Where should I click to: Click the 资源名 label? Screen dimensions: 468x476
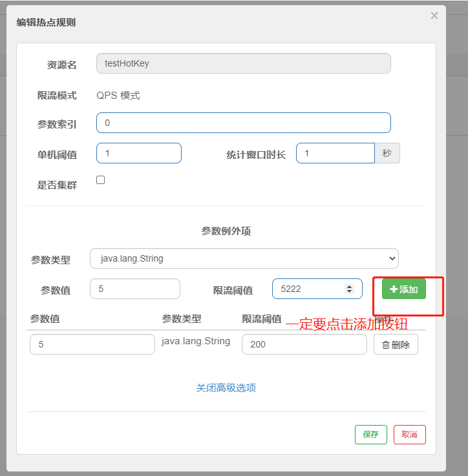[61, 65]
